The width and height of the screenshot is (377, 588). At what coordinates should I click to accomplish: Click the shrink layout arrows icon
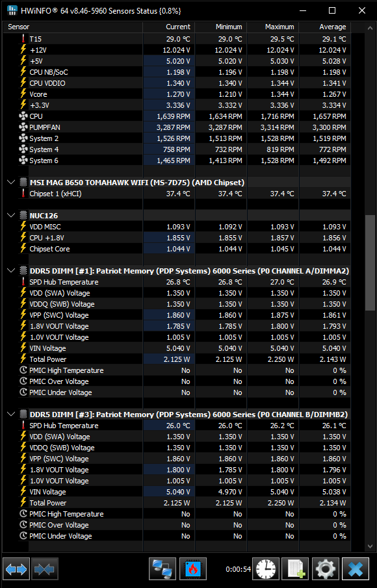point(44,569)
